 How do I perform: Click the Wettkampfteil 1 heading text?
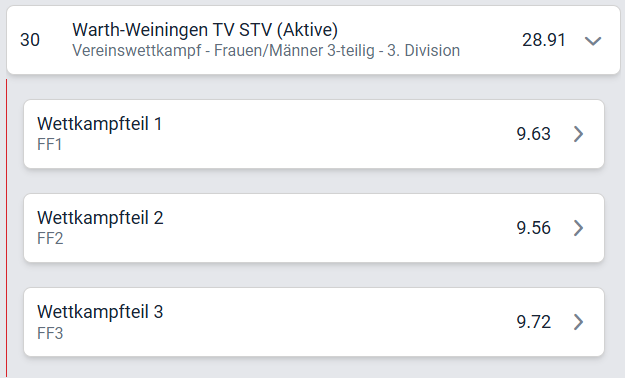click(x=100, y=124)
